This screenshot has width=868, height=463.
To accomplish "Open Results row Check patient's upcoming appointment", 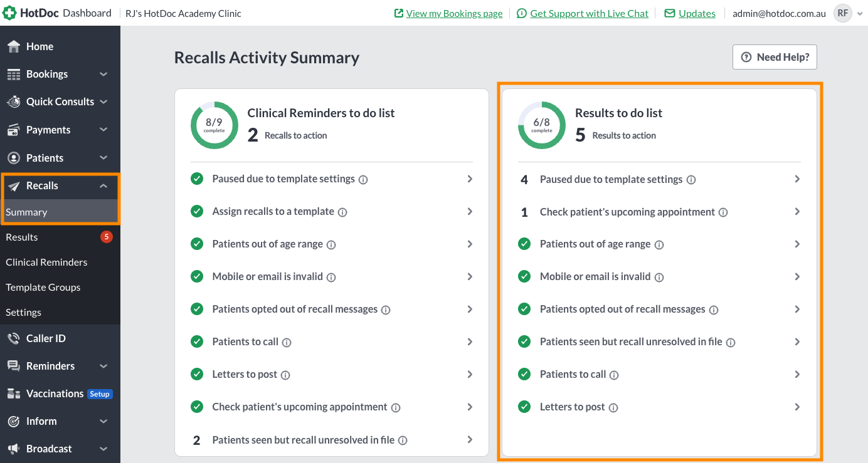I will point(660,212).
